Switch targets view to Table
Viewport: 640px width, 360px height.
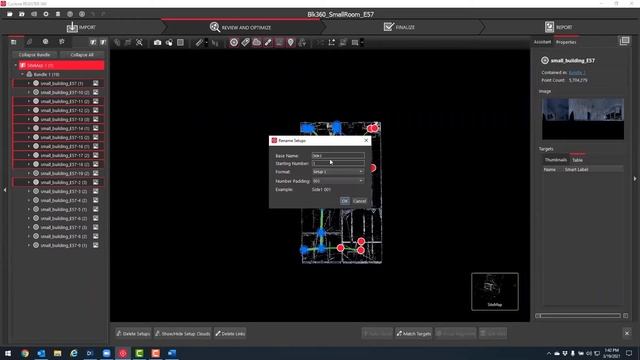[x=578, y=160]
